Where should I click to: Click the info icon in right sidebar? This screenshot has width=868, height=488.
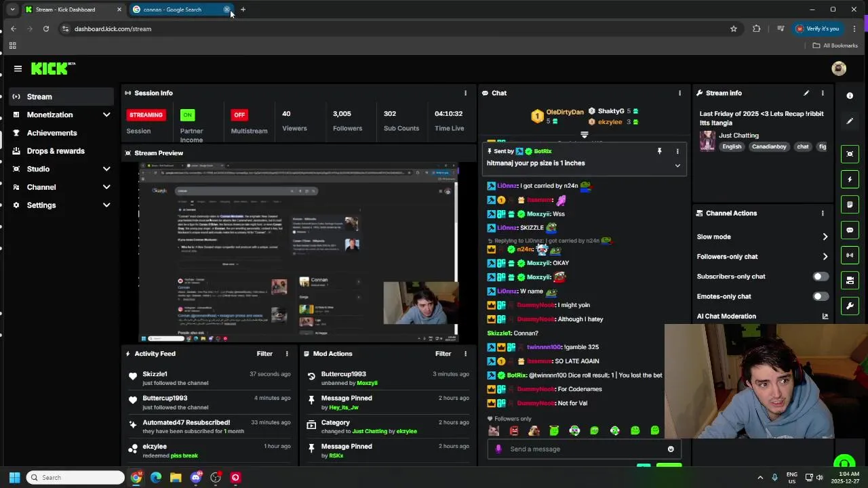pos(850,96)
